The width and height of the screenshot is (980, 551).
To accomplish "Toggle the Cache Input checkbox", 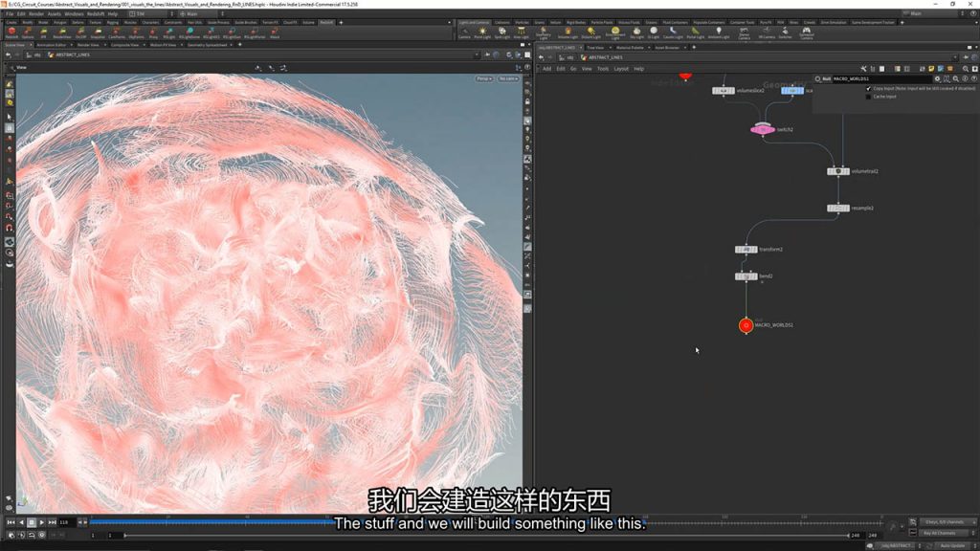I will coord(868,97).
